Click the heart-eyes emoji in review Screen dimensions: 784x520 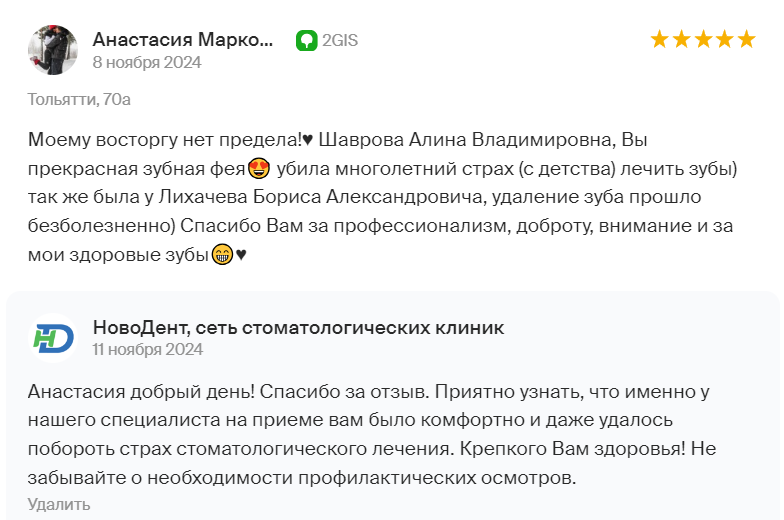[x=259, y=168]
